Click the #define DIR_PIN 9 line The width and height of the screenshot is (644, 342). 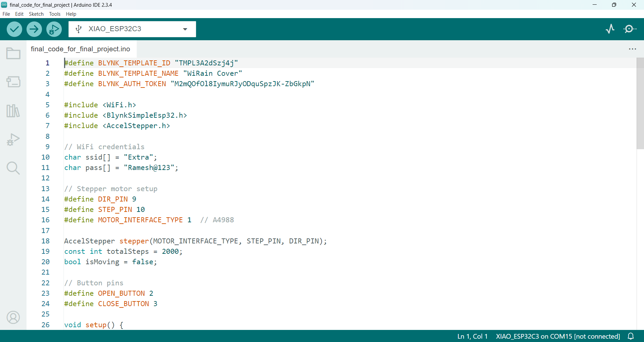point(100,199)
